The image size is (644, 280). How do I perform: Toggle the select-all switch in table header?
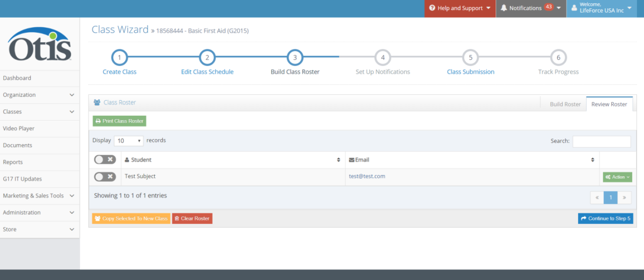(104, 160)
